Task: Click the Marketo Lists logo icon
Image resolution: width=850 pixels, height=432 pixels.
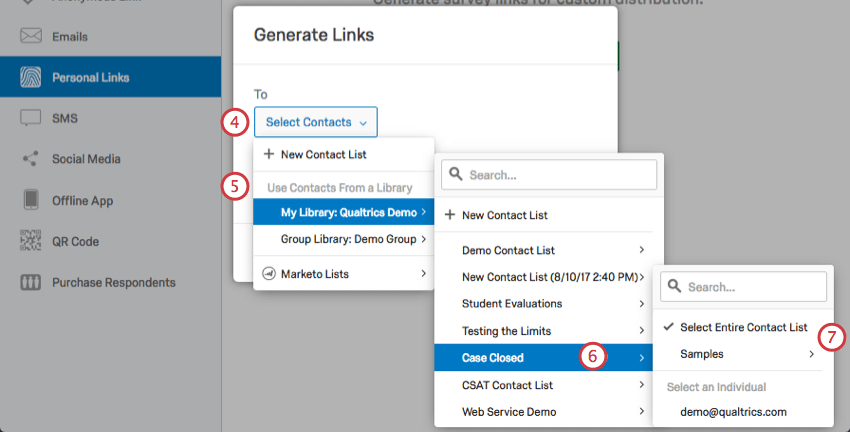Action: [x=268, y=273]
